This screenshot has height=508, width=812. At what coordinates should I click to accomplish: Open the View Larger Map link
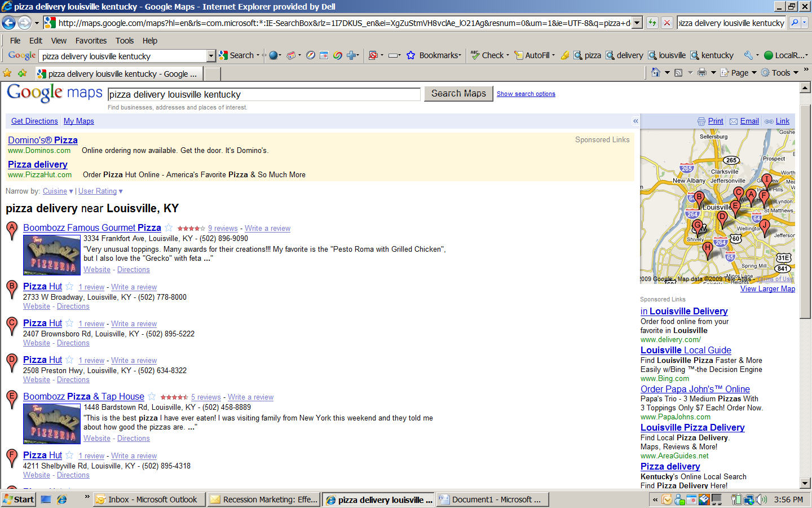click(x=767, y=289)
